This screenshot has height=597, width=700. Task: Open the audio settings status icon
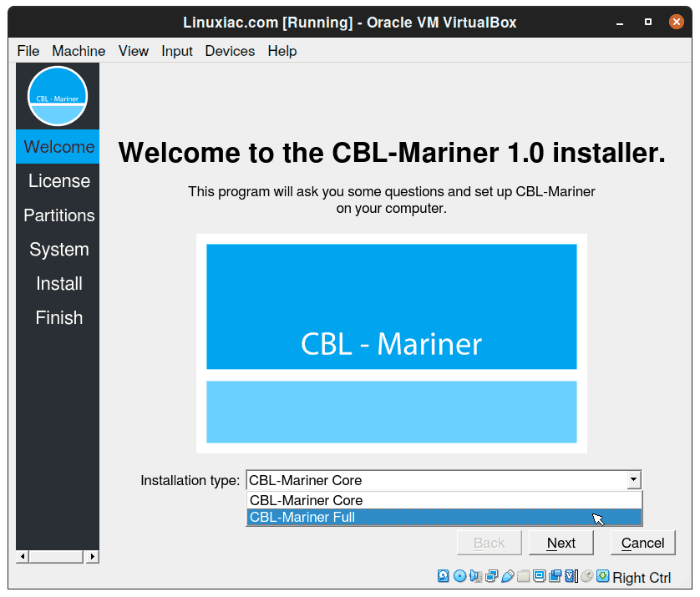[x=476, y=576]
